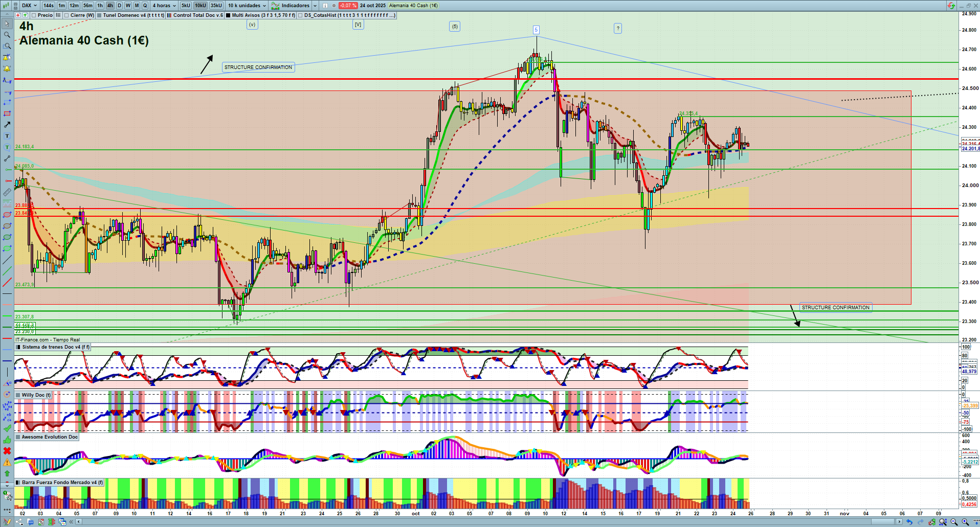Toggle the DS_CotasHist indicator checkbox
980x527 pixels.
pos(300,15)
